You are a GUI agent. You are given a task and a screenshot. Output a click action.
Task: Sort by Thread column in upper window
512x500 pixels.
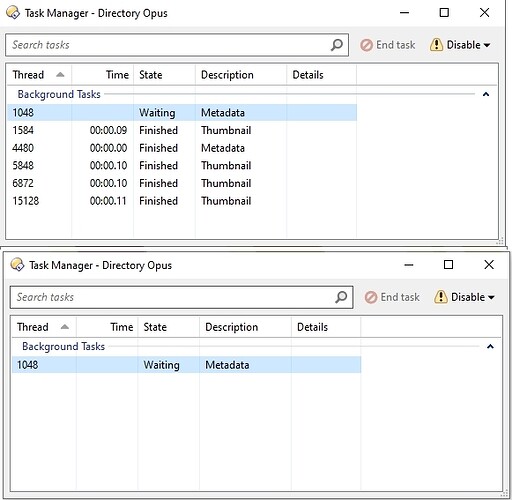pyautogui.click(x=38, y=75)
